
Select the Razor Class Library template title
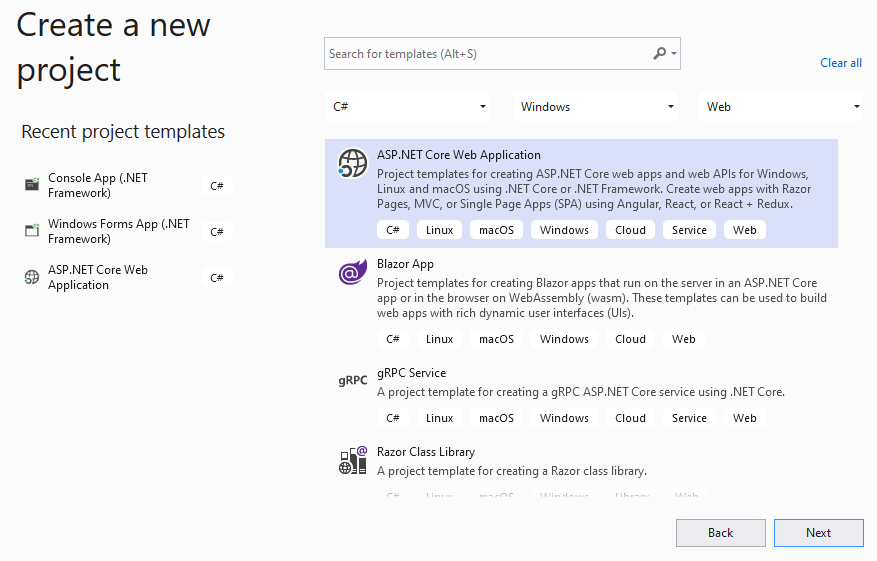426,452
